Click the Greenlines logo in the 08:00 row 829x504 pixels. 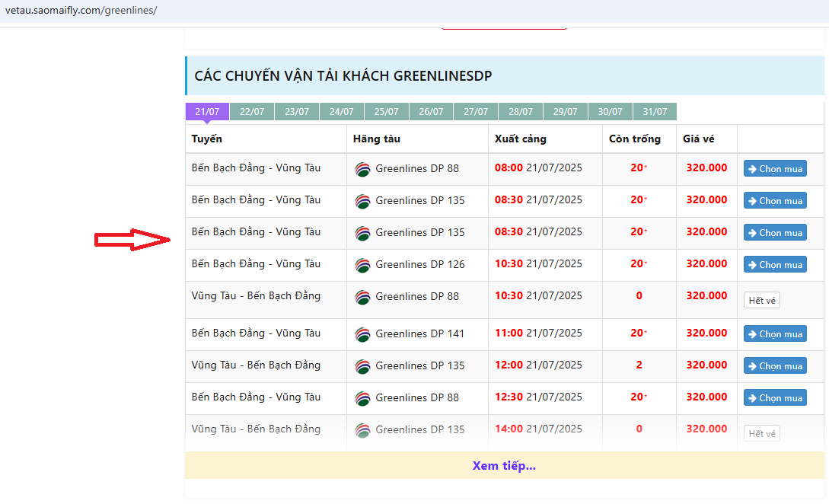click(x=362, y=169)
